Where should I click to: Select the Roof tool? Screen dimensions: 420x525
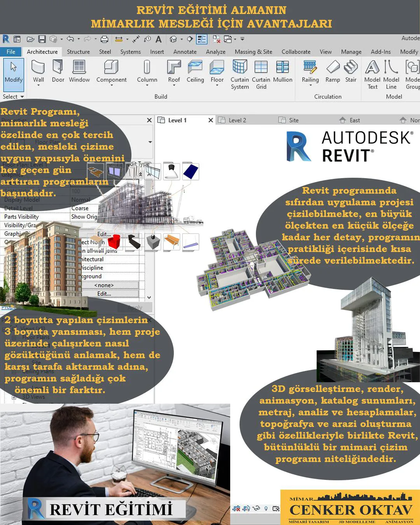tap(174, 72)
